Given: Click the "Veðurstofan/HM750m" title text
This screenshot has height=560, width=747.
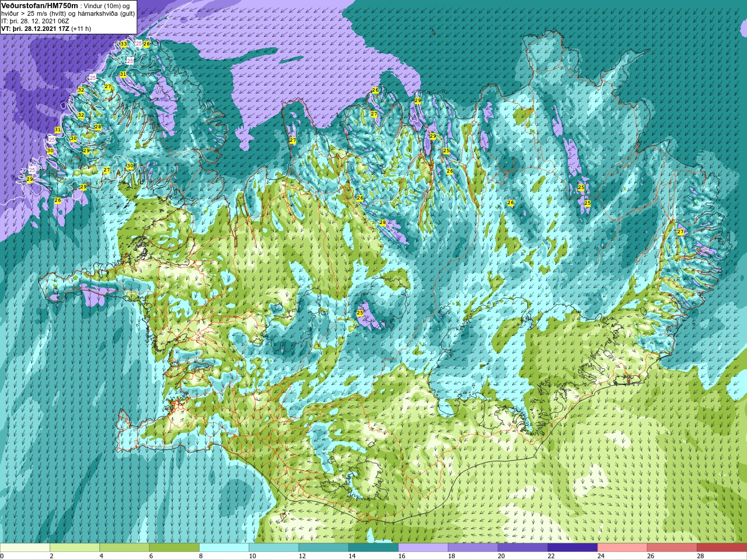Looking at the screenshot, I should coord(40,5).
